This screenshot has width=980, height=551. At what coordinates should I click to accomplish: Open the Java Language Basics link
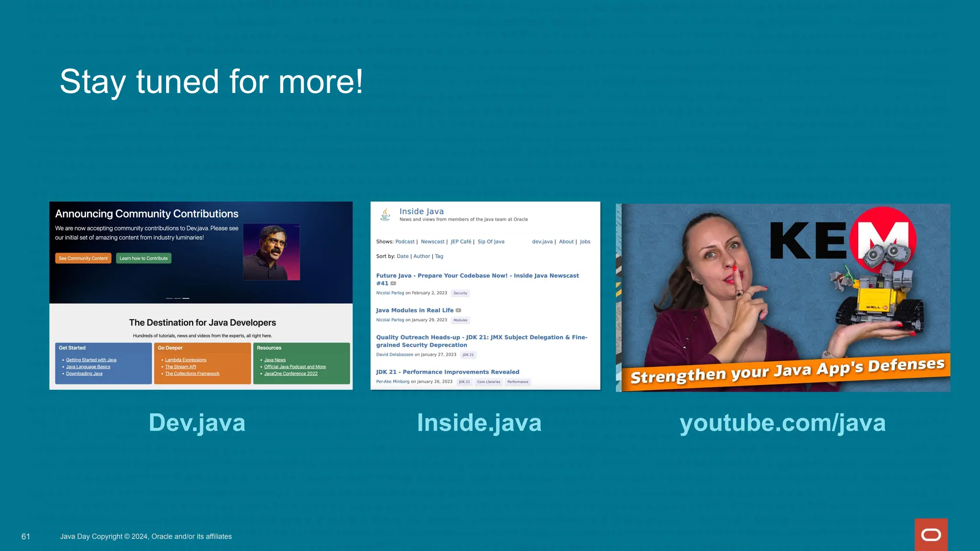88,367
